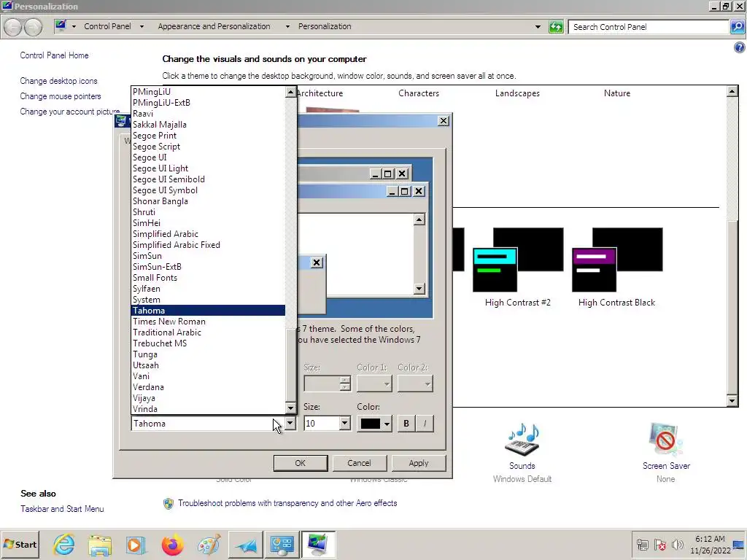Select the highlighted Tahoma list entry
The image size is (747, 560).
click(208, 311)
